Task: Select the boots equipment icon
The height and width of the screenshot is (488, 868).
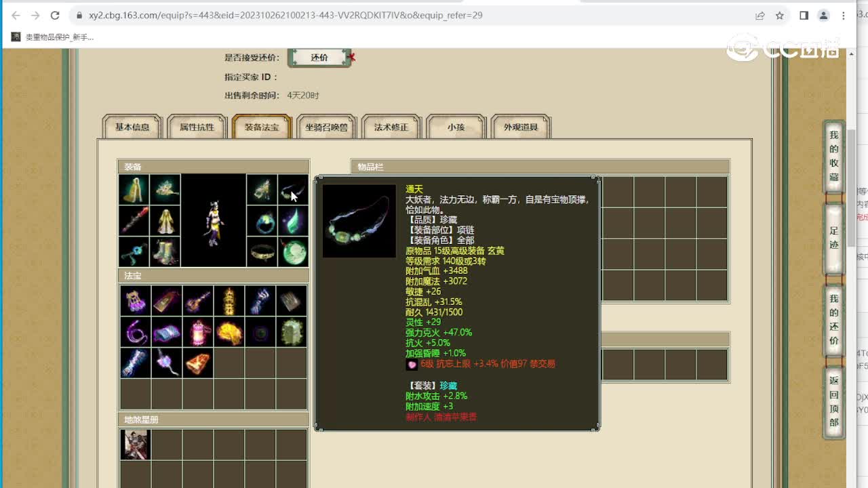Action: [165, 251]
